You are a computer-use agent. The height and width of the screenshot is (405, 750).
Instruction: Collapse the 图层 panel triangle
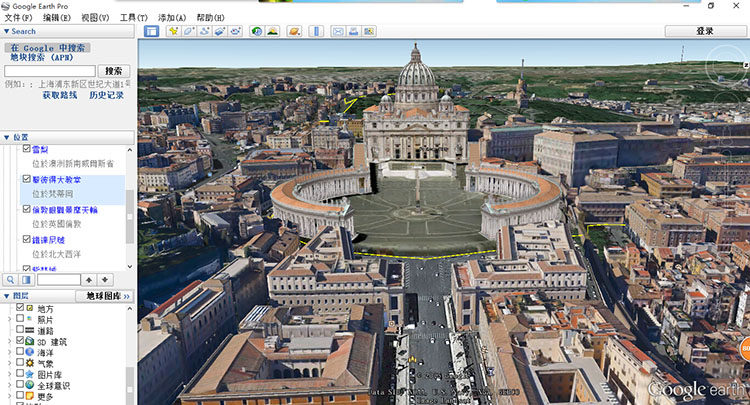point(6,296)
